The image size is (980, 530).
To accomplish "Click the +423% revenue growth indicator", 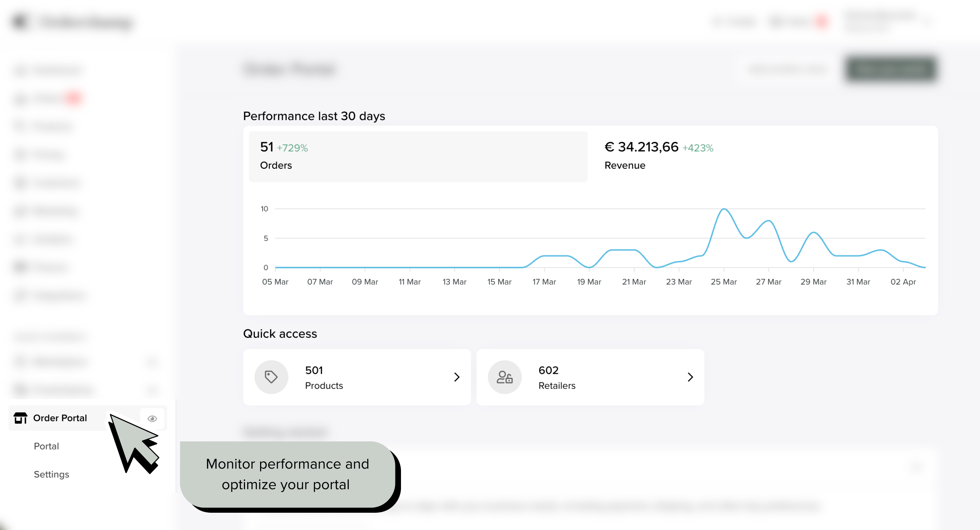I will (698, 148).
